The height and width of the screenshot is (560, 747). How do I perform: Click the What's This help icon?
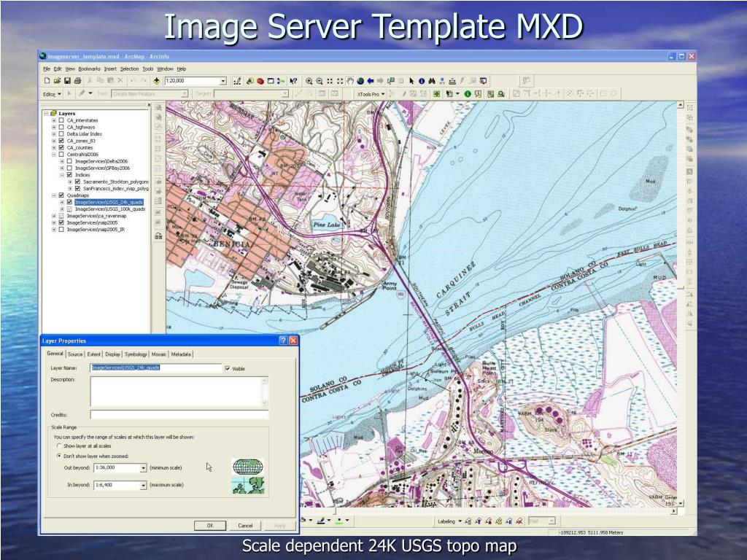pos(293,81)
